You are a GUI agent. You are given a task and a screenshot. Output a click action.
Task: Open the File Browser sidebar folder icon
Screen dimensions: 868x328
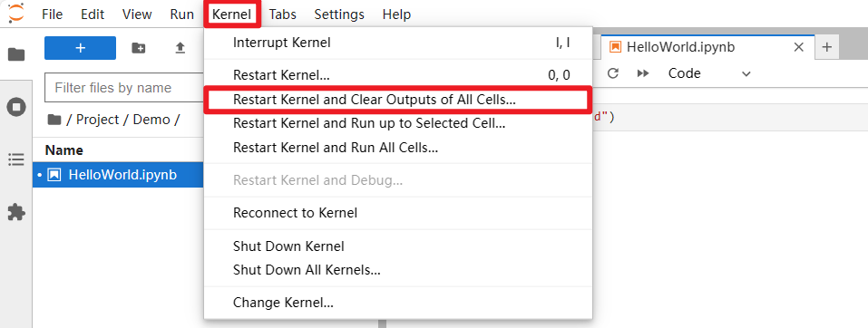16,54
